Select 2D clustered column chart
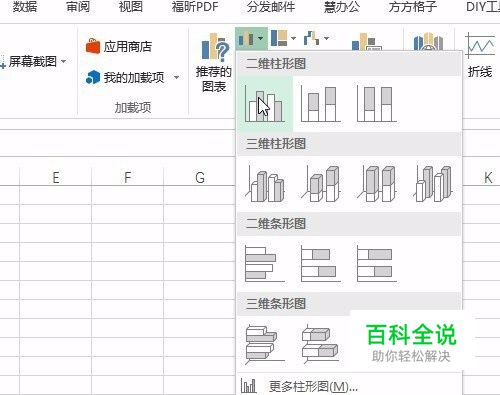Viewport: 500px width, 395px height. coord(265,104)
